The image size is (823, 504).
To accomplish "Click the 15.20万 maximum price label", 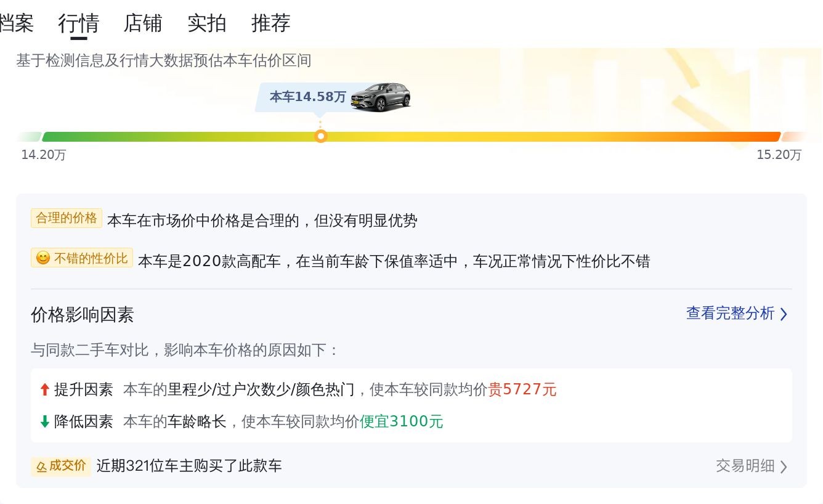I will [x=779, y=155].
